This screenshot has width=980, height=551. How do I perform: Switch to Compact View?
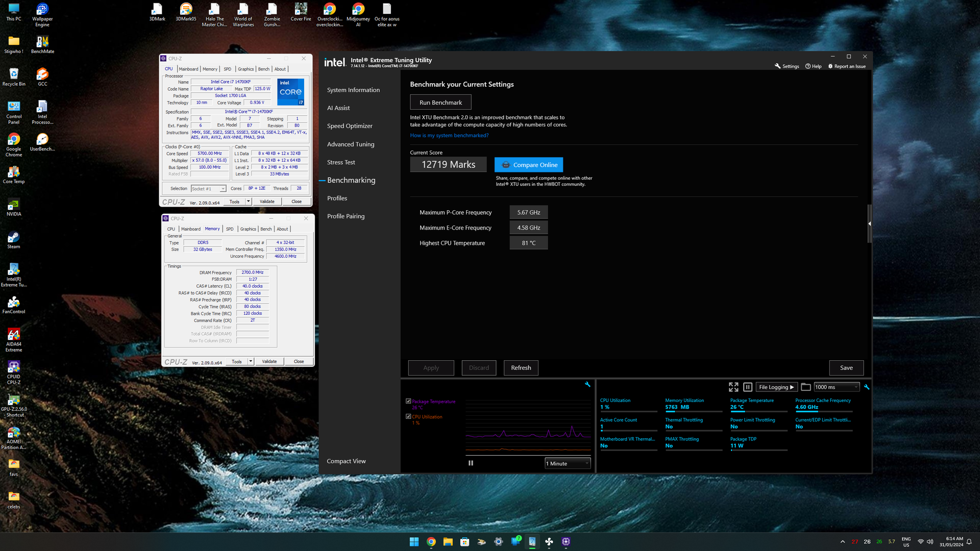(346, 461)
